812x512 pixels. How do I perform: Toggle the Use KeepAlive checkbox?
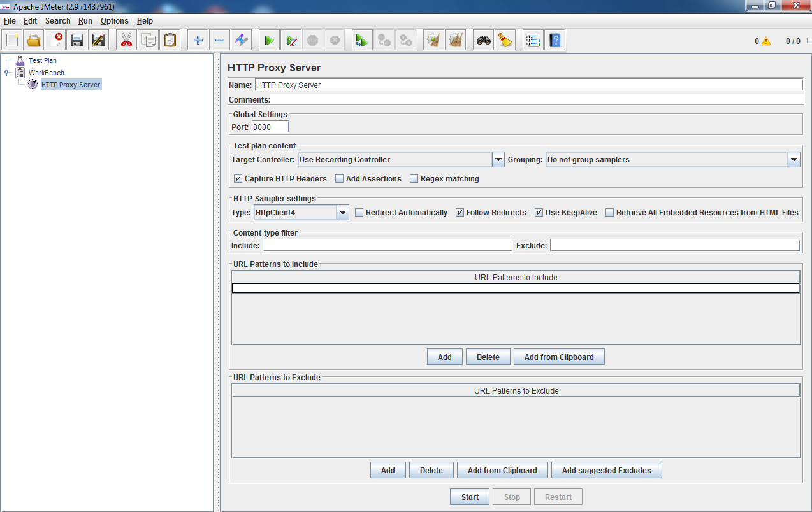[x=539, y=213]
